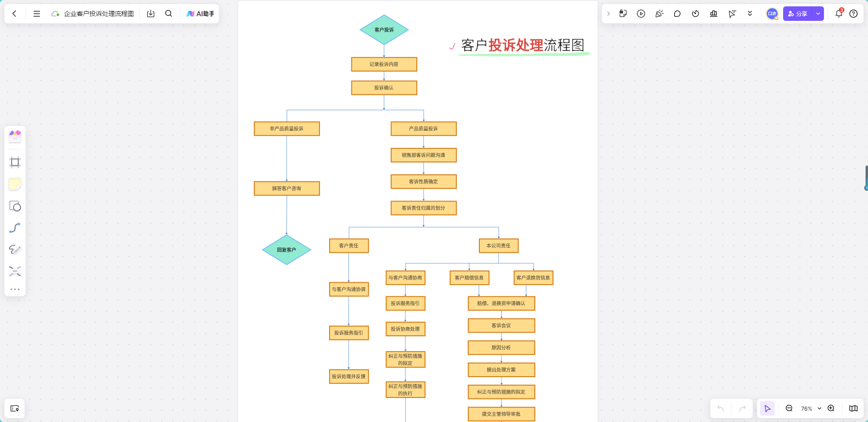The height and width of the screenshot is (422, 868).
Task: Select the 产品质量投诉 box
Action: coord(424,129)
